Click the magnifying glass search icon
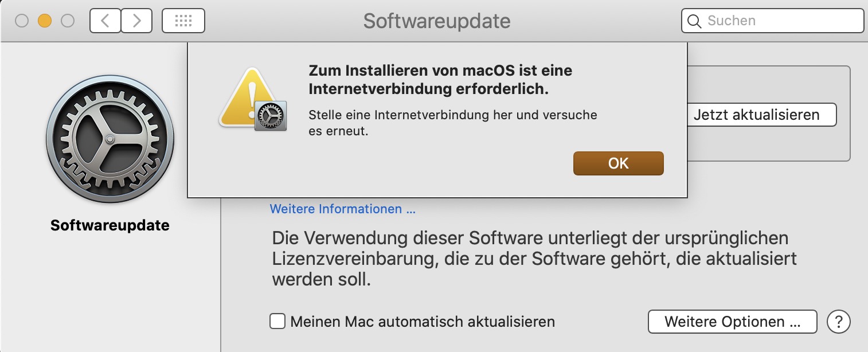 (694, 21)
